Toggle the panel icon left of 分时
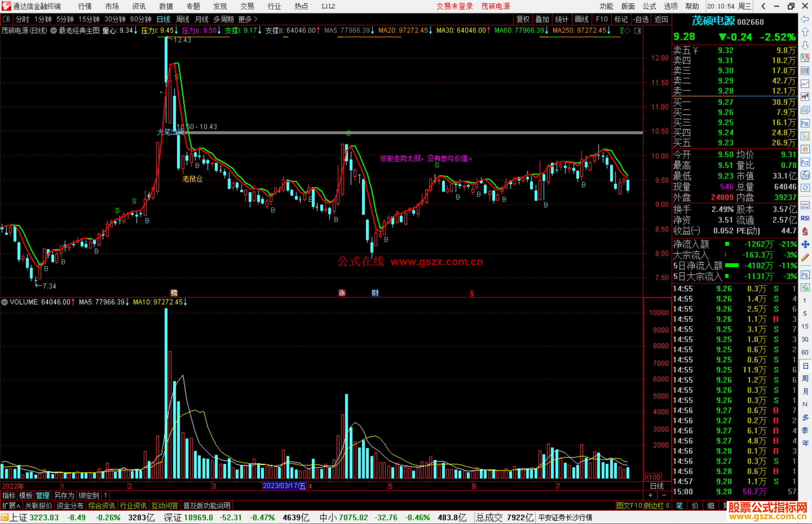Screen dimensions: 812x524 coord(6,19)
